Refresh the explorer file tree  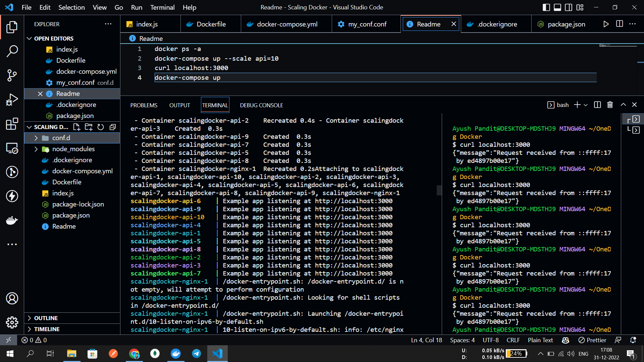101,127
